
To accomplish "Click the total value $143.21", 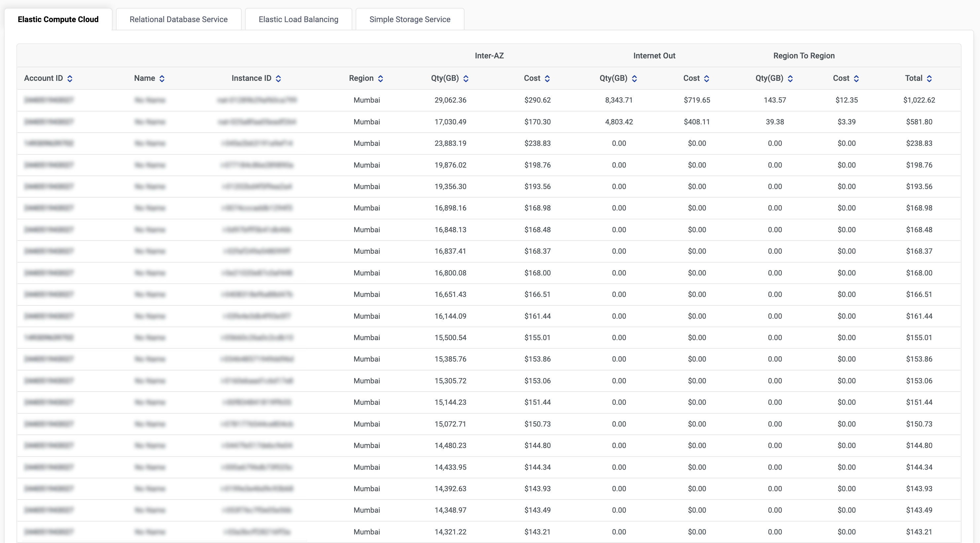I will [x=919, y=532].
